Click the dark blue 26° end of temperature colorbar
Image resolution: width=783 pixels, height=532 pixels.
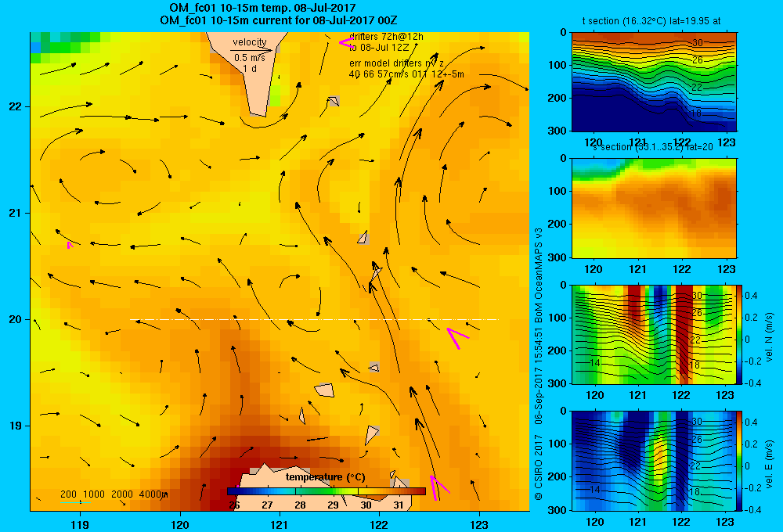pyautogui.click(x=231, y=491)
